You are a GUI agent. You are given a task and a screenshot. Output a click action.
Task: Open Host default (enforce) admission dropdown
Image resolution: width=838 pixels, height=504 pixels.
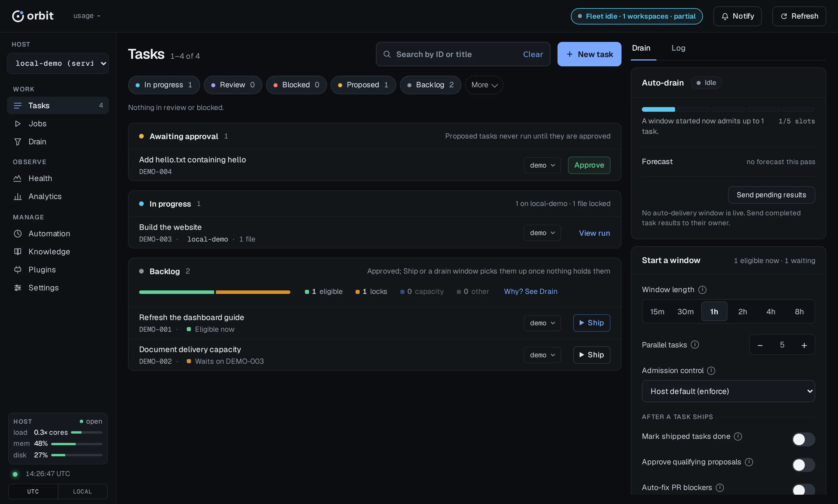[728, 391]
